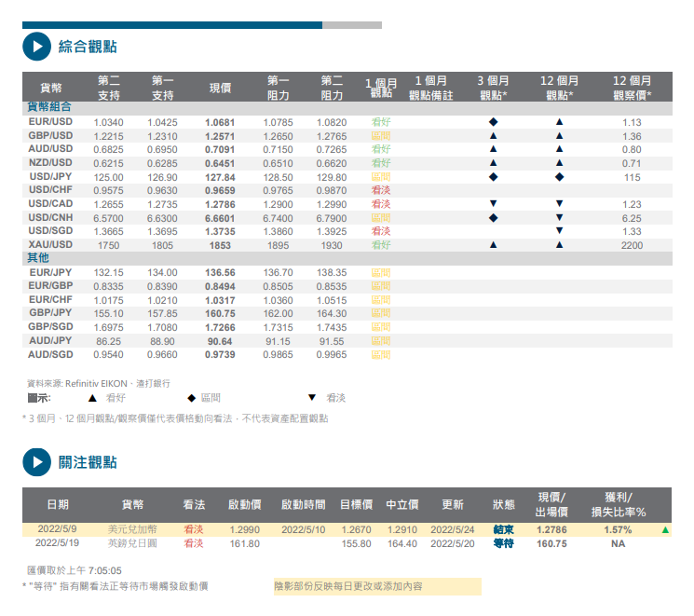694x616 pixels.
Task: Click the USD/CNH 3個月 diamond marker
Action: (493, 217)
